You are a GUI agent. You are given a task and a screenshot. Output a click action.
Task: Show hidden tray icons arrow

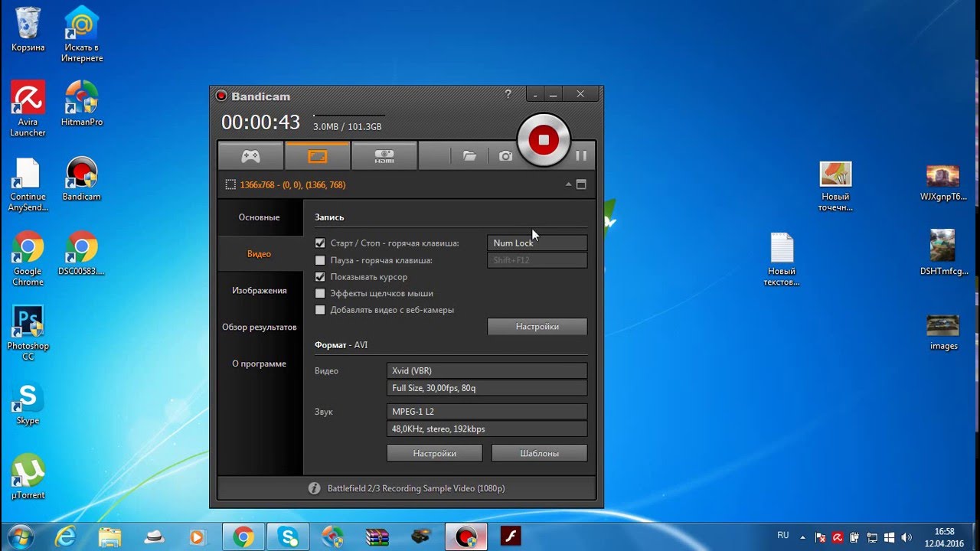point(803,537)
